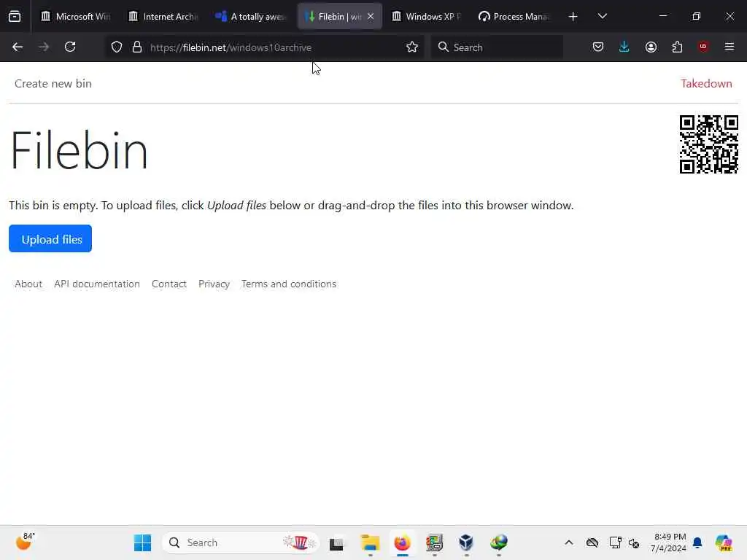Go forward with the forward arrow
747x560 pixels.
pyautogui.click(x=44, y=47)
